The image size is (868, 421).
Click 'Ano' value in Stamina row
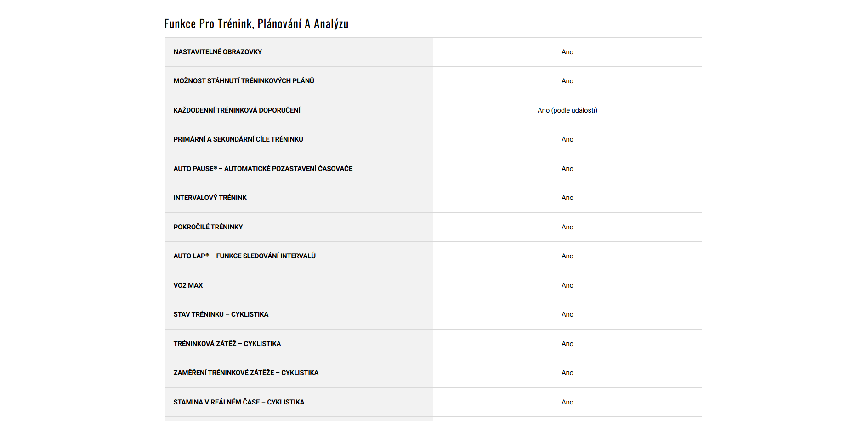567,402
